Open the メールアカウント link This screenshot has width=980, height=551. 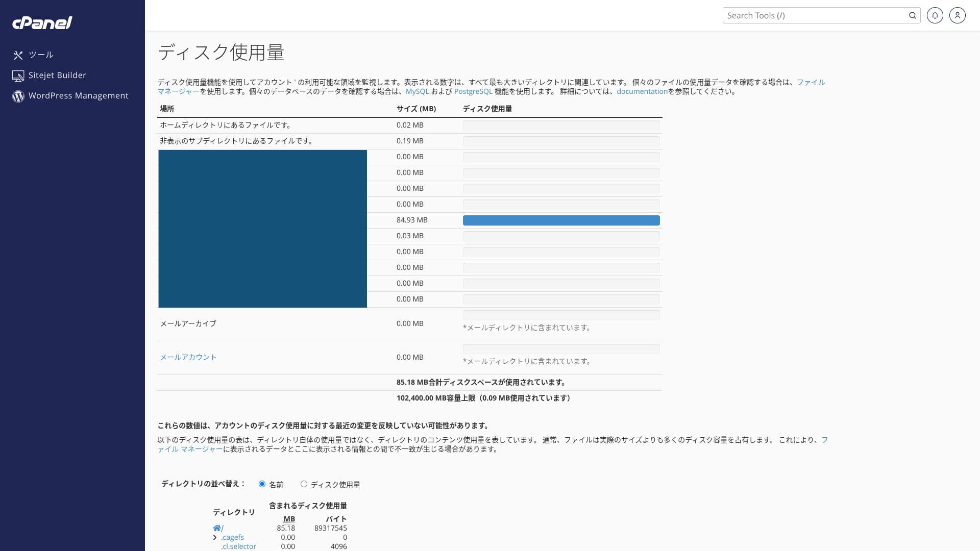[x=188, y=357]
